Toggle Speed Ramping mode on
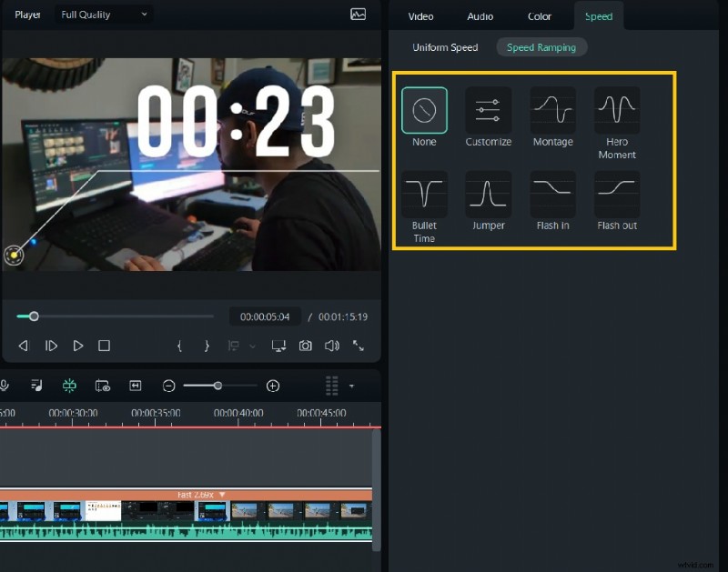This screenshot has width=728, height=572. 541,46
